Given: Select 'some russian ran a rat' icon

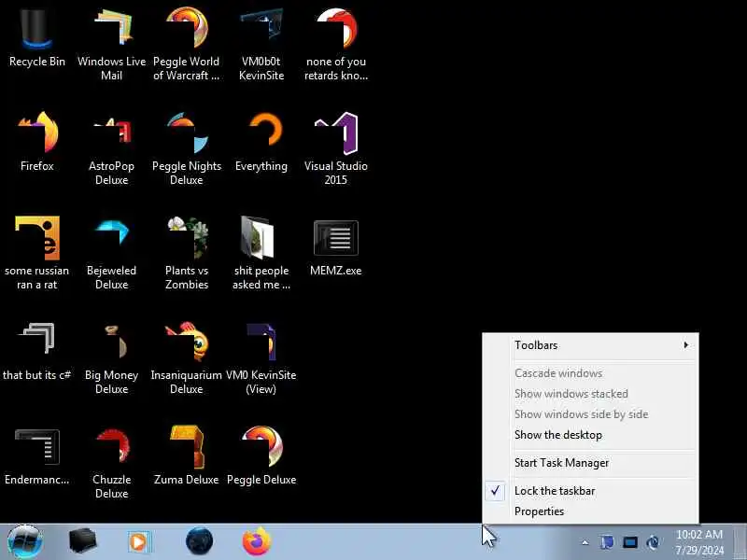Looking at the screenshot, I should tap(37, 252).
